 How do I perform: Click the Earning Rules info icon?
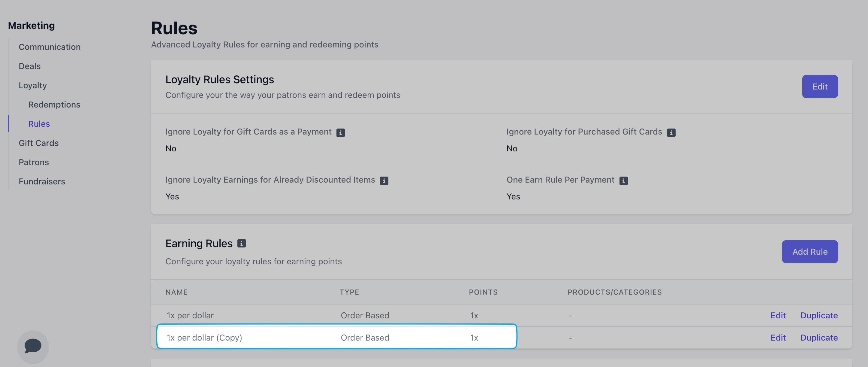[241, 243]
